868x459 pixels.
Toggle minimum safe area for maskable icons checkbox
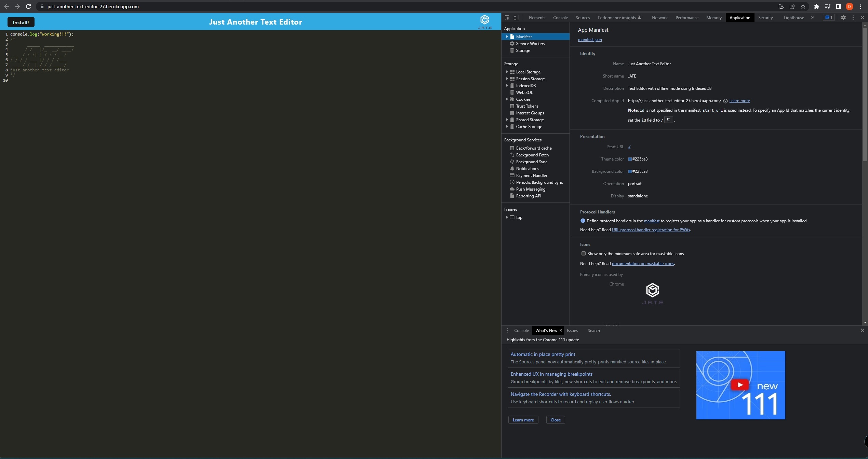pyautogui.click(x=583, y=253)
